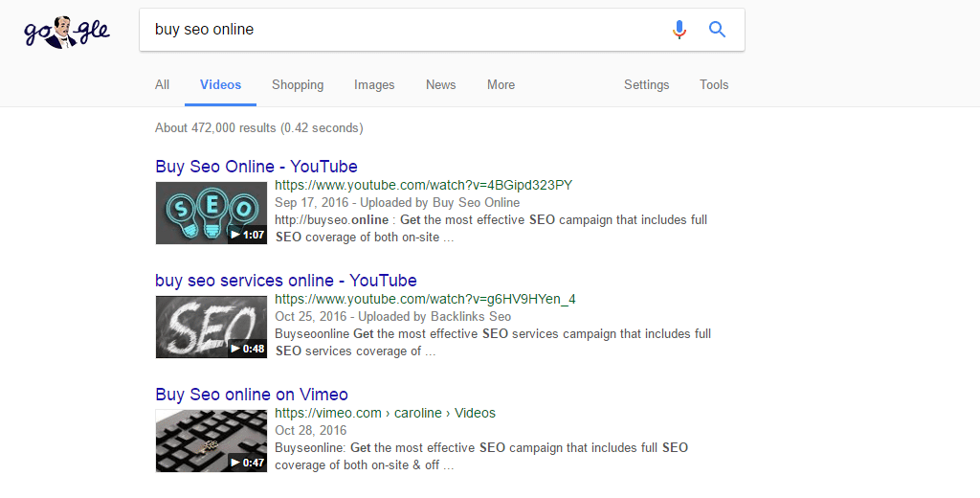Click the URL ending in 4BGipd323PY
Screen dimensions: 980x498
click(423, 185)
